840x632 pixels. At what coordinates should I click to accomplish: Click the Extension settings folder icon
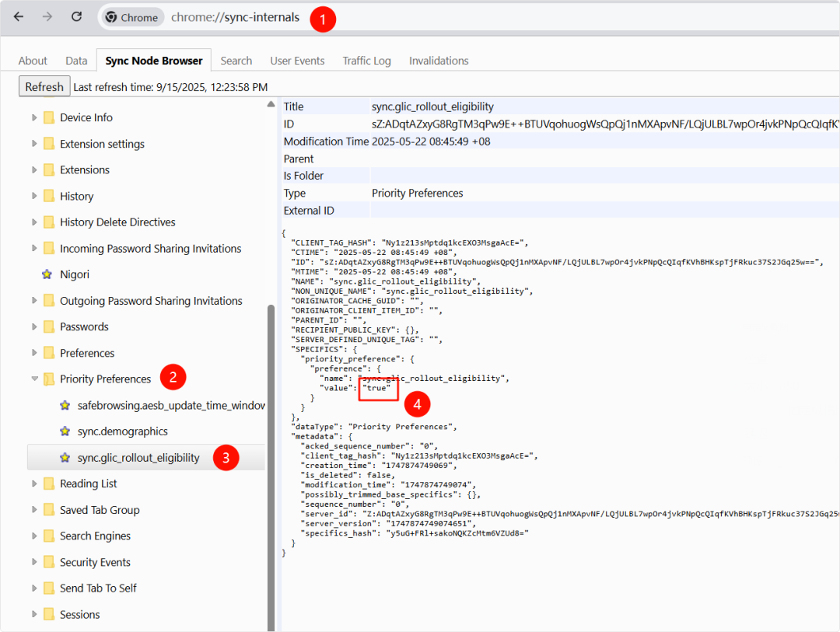[49, 144]
